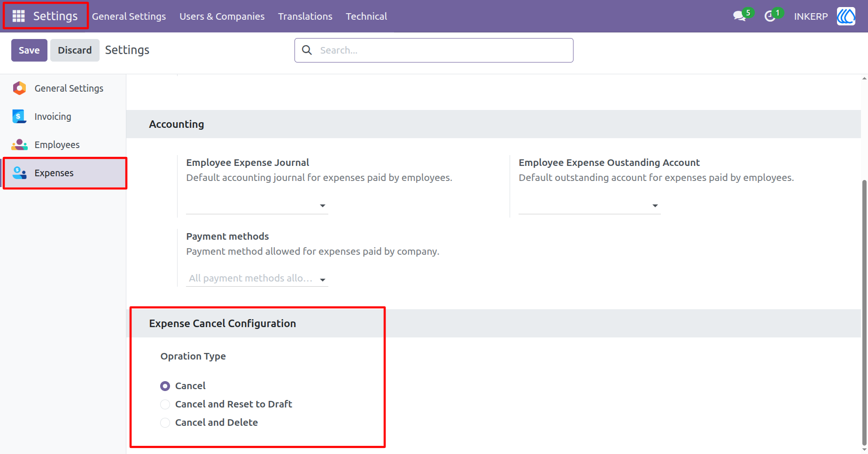
Task: Click the user avatar logo
Action: 846,16
